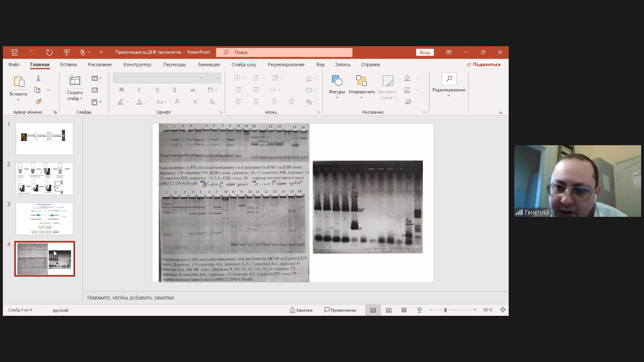This screenshot has height=362, width=644.
Task: Toggle Justify paragraph button
Action: [x=291, y=101]
